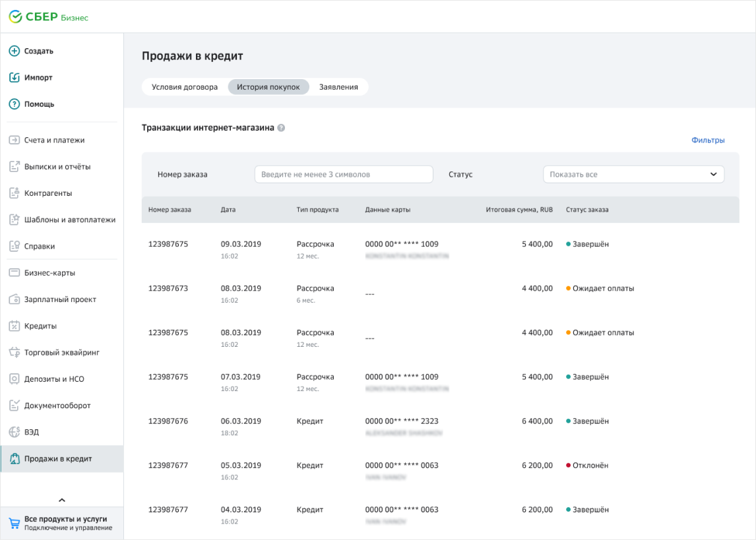Image resolution: width=756 pixels, height=540 pixels.
Task: Click the shopping cart icon at bottom
Action: coord(14,523)
